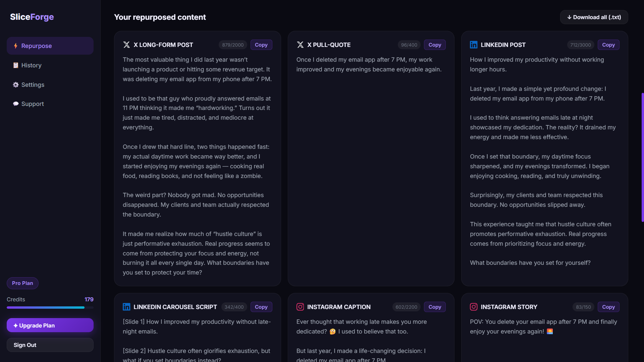
Task: Click the Instagram icon on Instagram Caption card
Action: coord(300,307)
